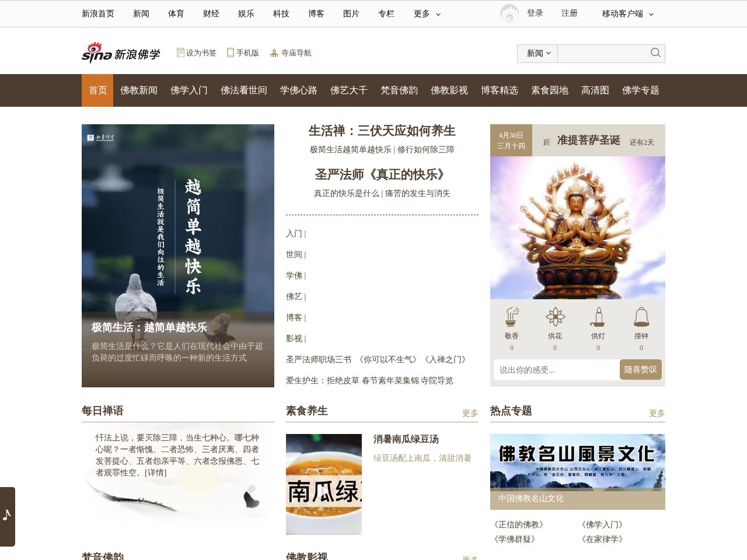Screen dimensions: 747x560
Task: Click 更多 beside 素食养生
Action: (x=470, y=413)
